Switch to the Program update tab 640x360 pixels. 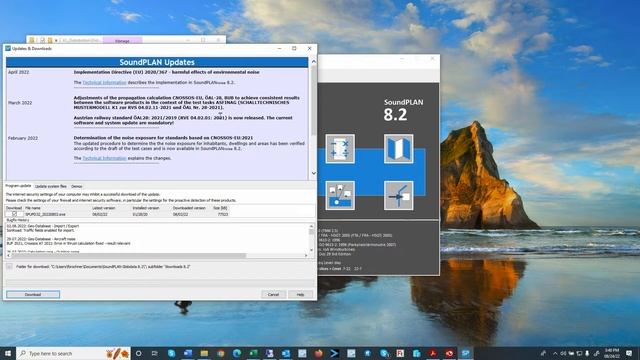click(18, 186)
